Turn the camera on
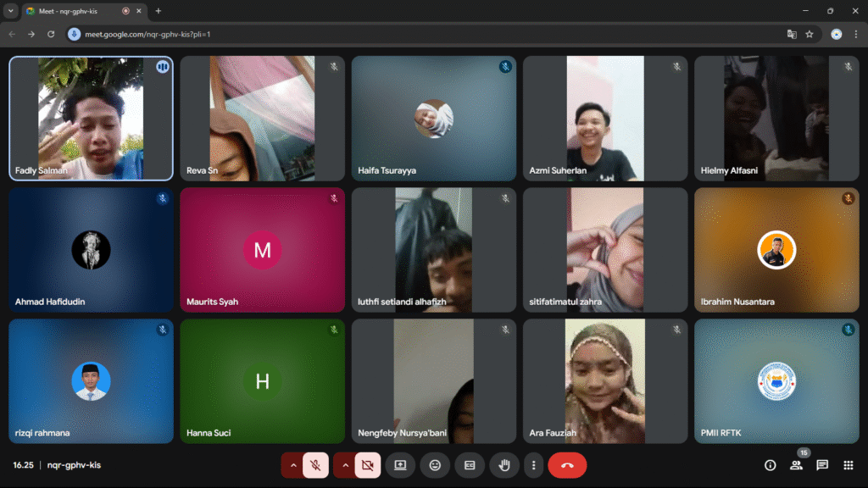The image size is (868, 488). pos(367,465)
